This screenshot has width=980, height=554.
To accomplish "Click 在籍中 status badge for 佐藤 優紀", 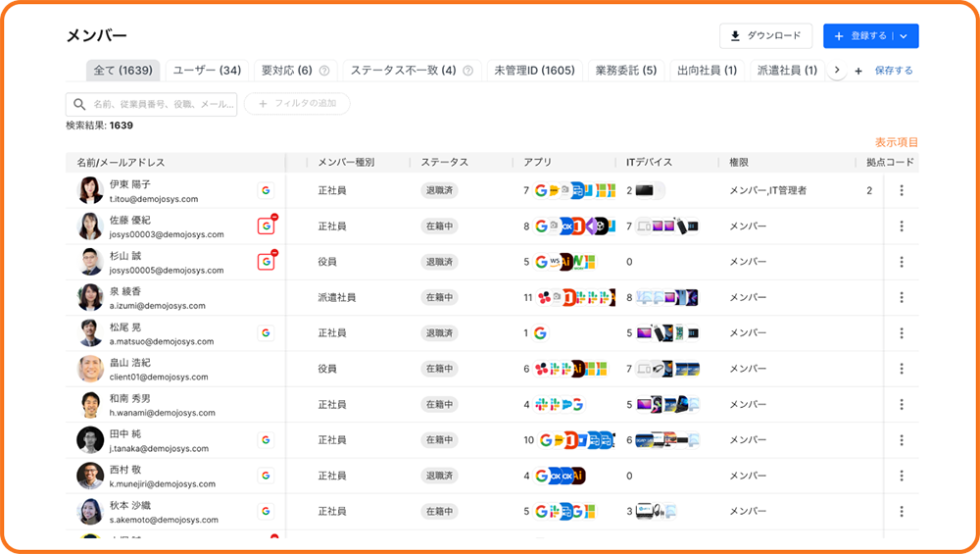I will coord(439,226).
